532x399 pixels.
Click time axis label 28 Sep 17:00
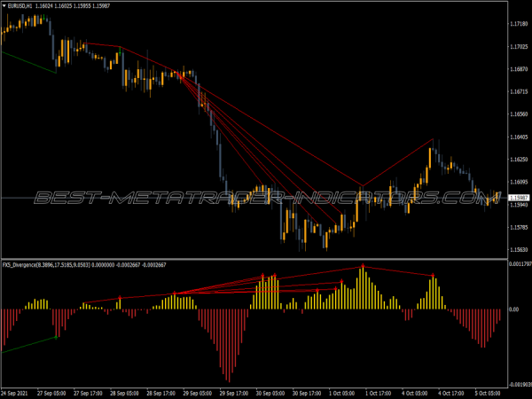click(x=160, y=394)
